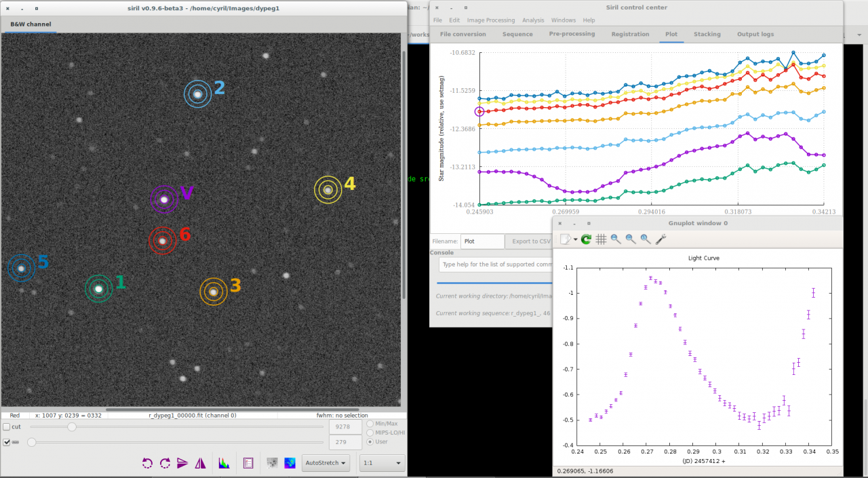Open the AutoStretch display mode dropdown
868x478 pixels.
point(325,464)
